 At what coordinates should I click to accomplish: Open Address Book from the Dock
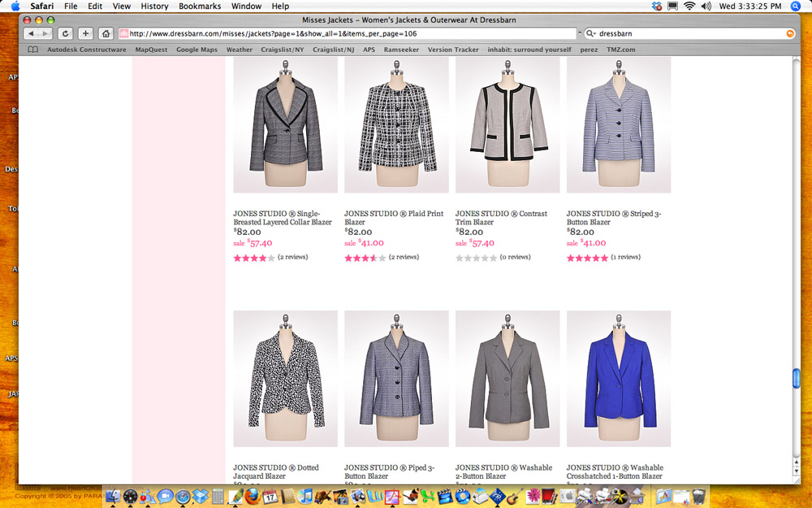(x=287, y=497)
